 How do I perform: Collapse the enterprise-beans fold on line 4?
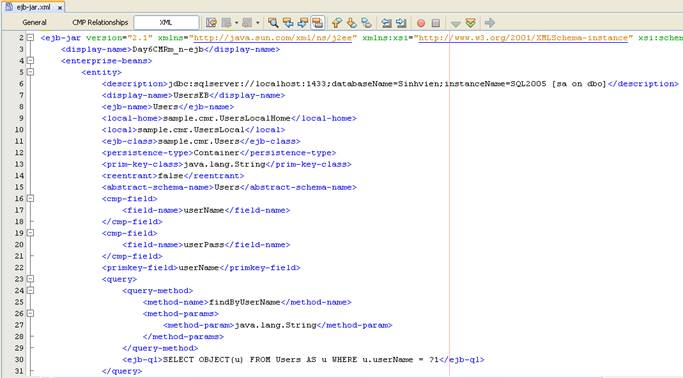30,61
